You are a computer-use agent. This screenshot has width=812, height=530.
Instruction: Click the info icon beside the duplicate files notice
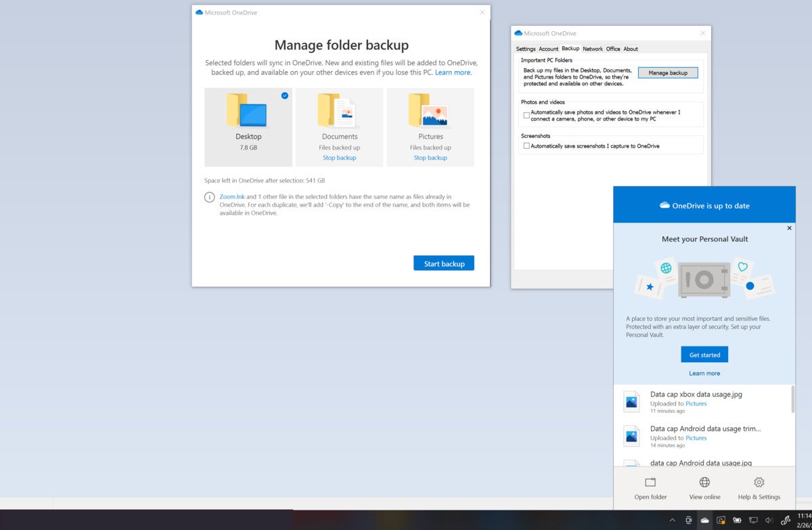coord(210,197)
